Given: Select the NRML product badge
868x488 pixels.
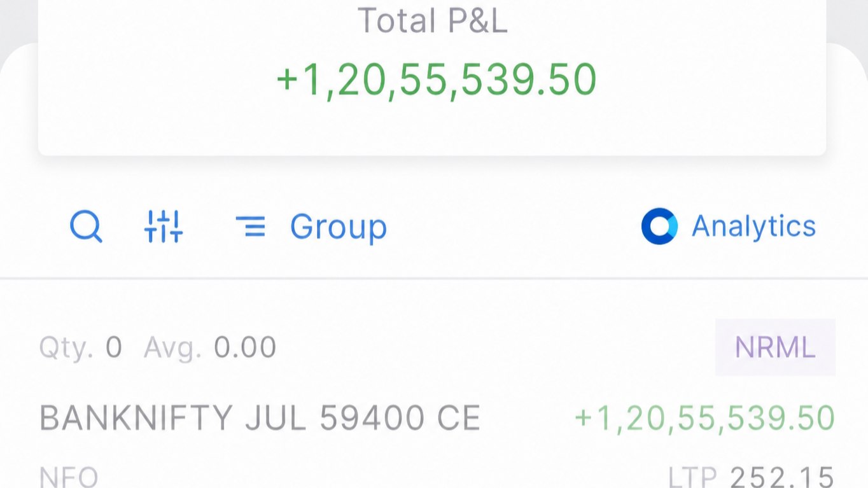Looking at the screenshot, I should (x=775, y=347).
